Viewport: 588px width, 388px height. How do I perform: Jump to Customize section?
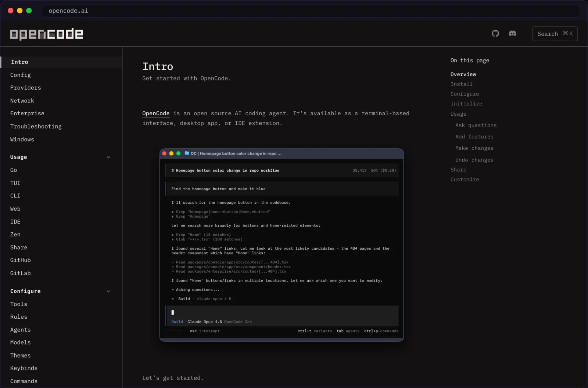[x=465, y=180]
